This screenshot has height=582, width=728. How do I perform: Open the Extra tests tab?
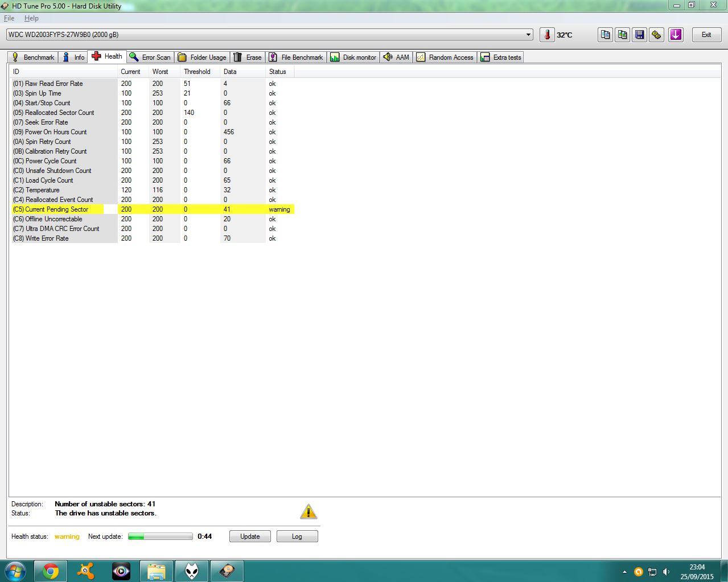pos(501,57)
